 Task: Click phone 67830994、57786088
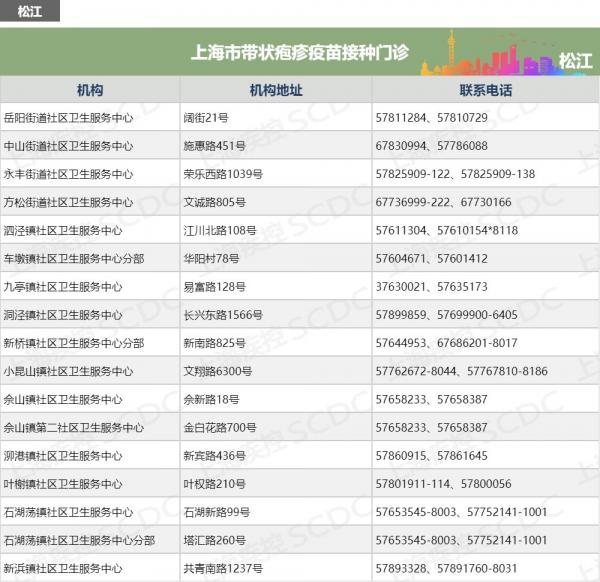432,146
